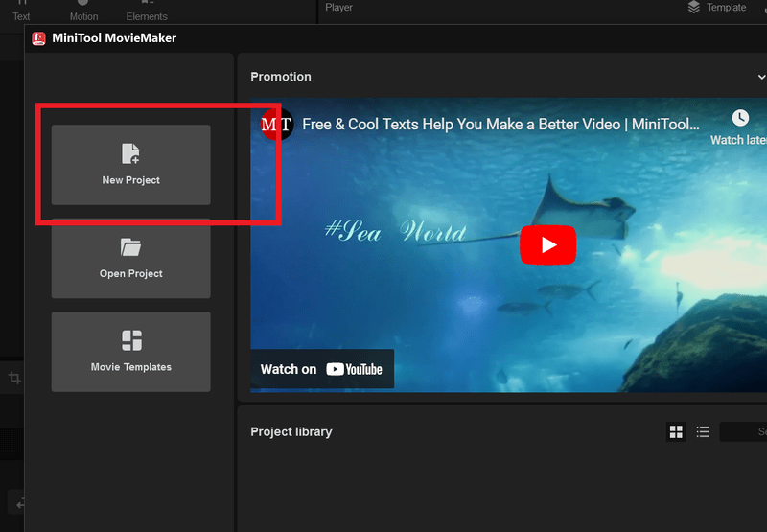This screenshot has width=767, height=532.
Task: Click the MT channel avatar
Action: [x=276, y=125]
